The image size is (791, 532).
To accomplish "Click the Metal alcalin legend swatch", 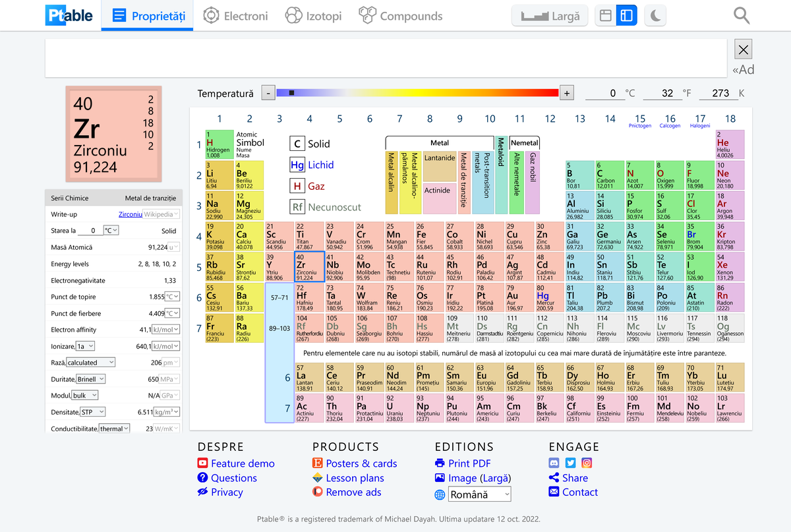I will [392, 183].
